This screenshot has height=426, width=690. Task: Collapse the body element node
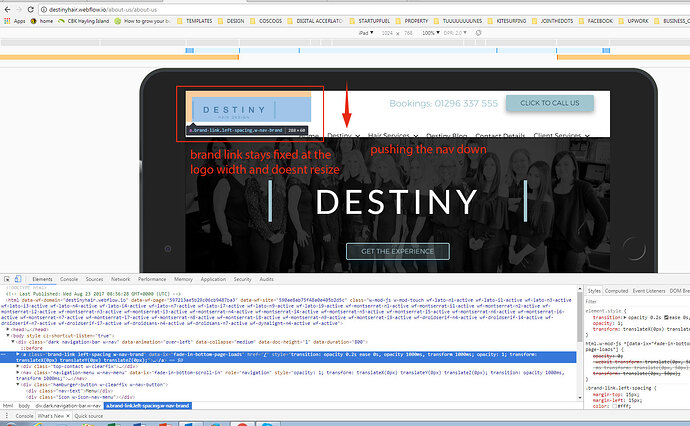pyautogui.click(x=8, y=335)
